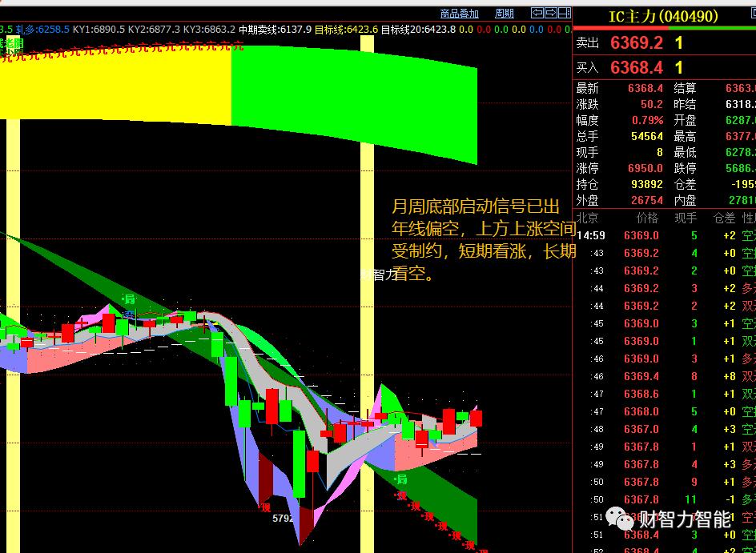Toggle the split-window layout icon
The image size is (756, 553).
(x=565, y=13)
